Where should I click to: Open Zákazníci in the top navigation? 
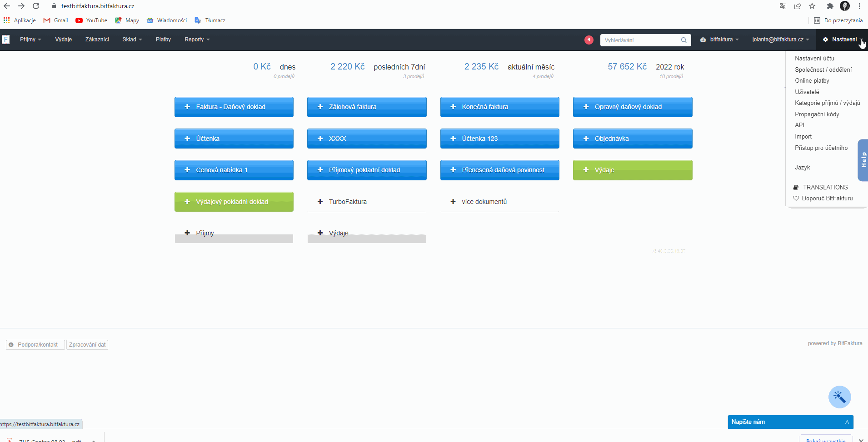coord(97,40)
